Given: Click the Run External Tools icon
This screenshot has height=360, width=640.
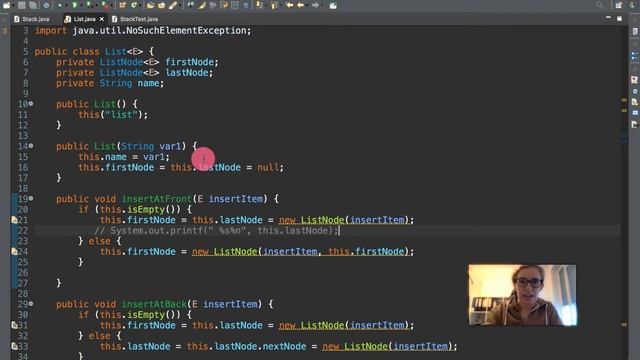Looking at the screenshot, I should (105, 5).
